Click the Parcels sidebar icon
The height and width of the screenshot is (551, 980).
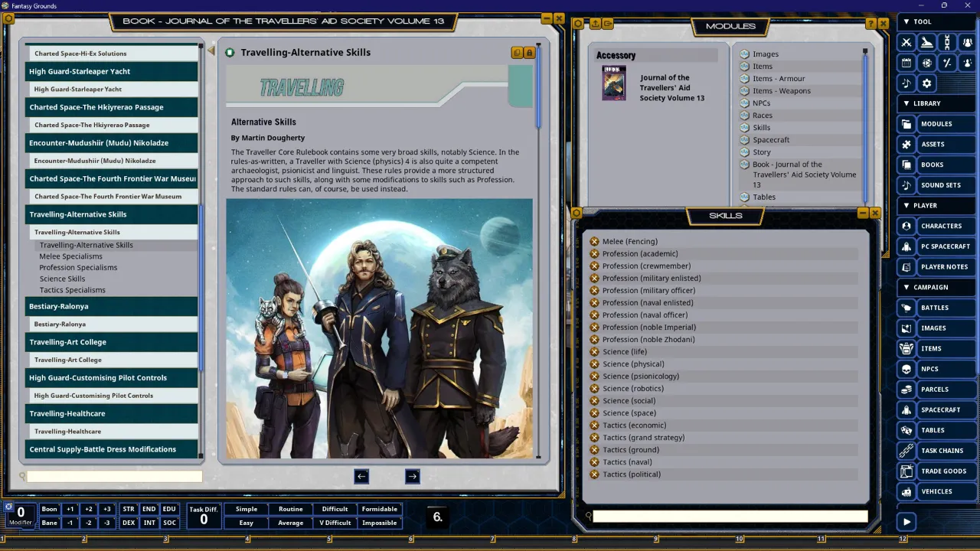[x=906, y=390]
